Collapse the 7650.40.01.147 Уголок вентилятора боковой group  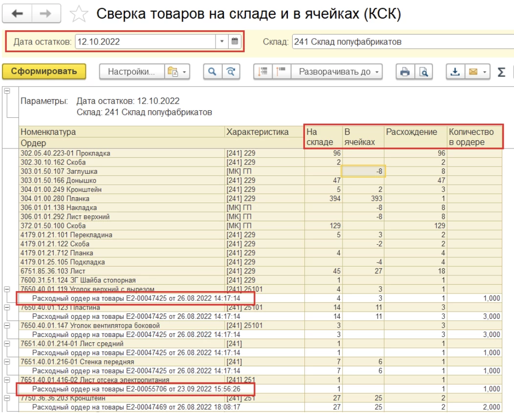tap(6, 325)
